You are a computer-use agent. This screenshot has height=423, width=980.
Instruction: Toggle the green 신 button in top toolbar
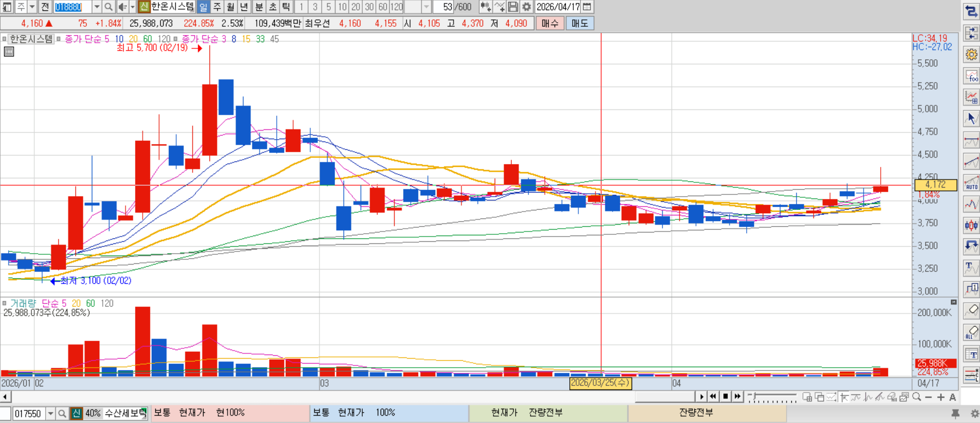click(x=144, y=7)
